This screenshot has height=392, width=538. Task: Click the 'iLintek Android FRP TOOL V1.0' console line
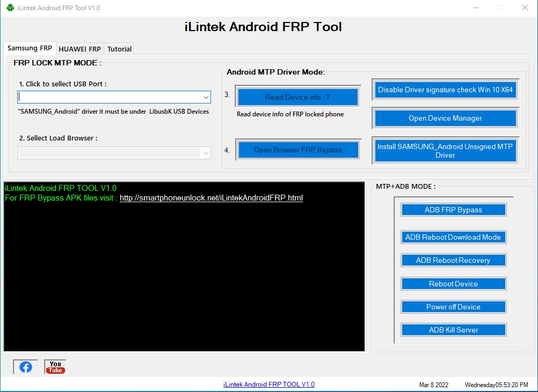point(61,188)
